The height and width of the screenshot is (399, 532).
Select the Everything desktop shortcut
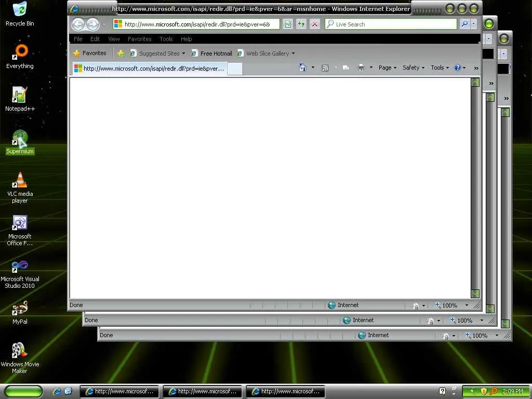pyautogui.click(x=20, y=56)
